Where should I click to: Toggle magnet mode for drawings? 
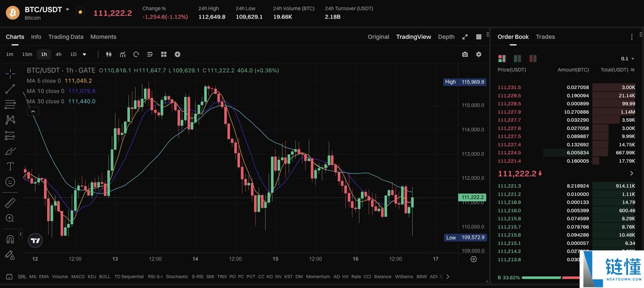10,239
